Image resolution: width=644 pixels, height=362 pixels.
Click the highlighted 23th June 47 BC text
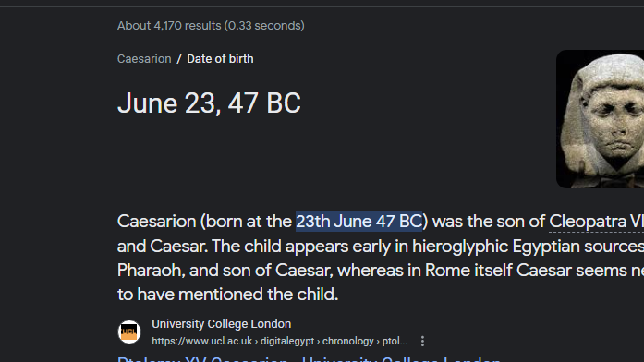359,222
